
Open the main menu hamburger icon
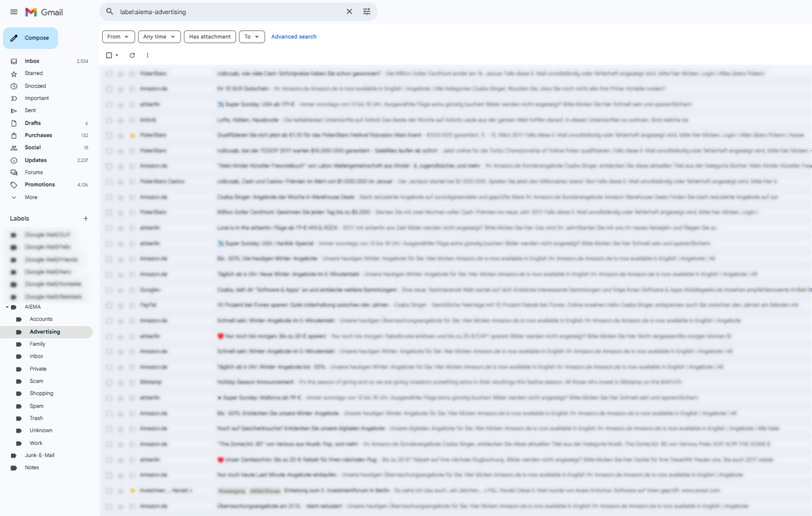14,12
